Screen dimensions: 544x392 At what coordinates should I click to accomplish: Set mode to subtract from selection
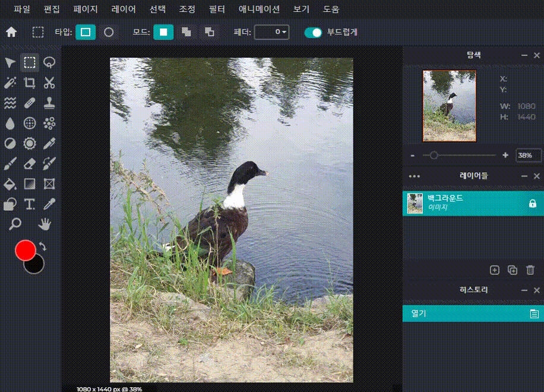pos(209,32)
